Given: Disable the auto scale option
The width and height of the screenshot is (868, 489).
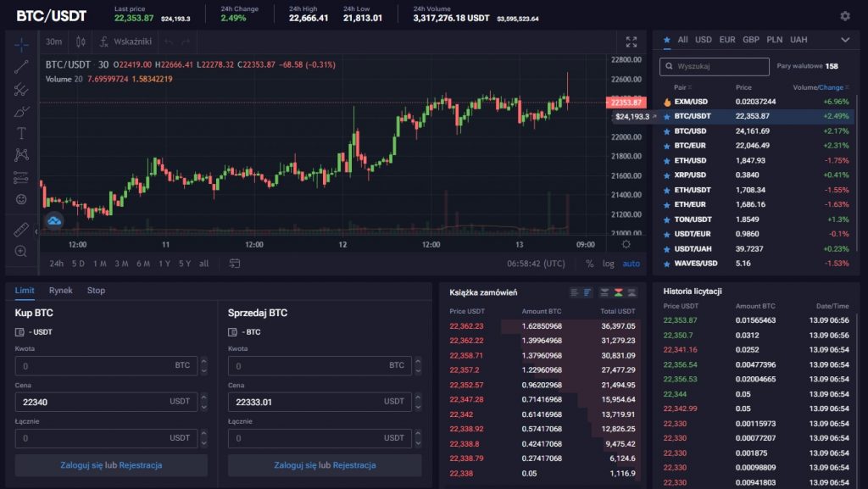Looking at the screenshot, I should tap(632, 264).
